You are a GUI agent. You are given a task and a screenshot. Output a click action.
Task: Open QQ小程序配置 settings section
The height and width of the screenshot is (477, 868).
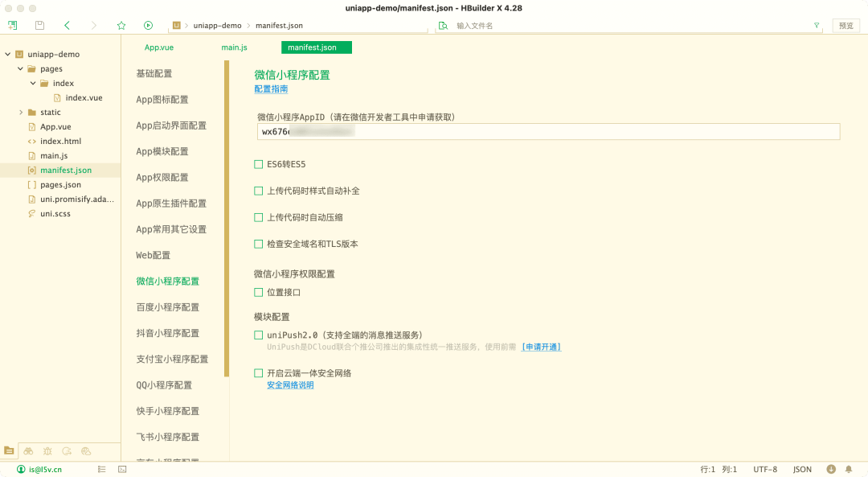tap(164, 385)
